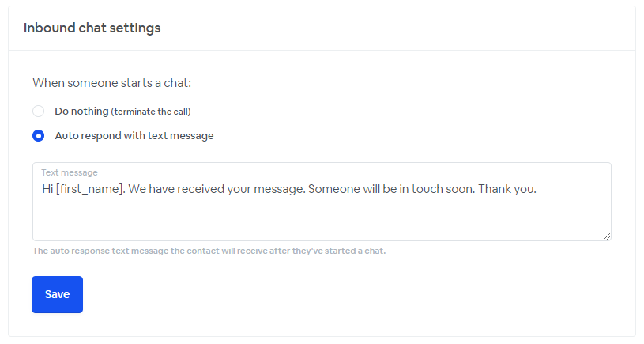The image size is (644, 344).
Task: Click the "Inbound chat settings" heading
Action: click(x=92, y=28)
